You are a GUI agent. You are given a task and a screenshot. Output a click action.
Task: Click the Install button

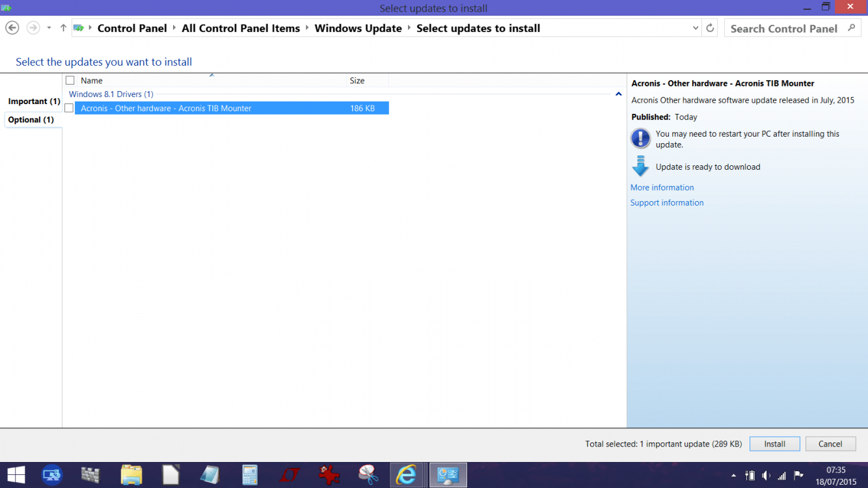tap(775, 444)
